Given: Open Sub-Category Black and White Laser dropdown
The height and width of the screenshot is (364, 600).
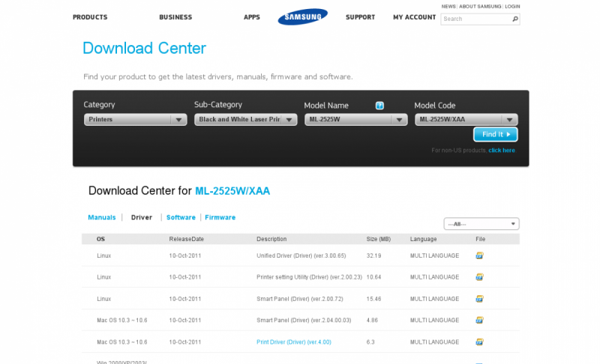Looking at the screenshot, I should (246, 120).
